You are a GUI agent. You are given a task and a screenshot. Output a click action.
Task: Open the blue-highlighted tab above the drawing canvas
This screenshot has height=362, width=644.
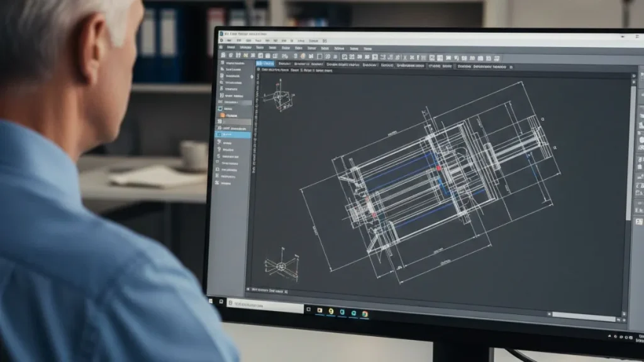tap(265, 63)
